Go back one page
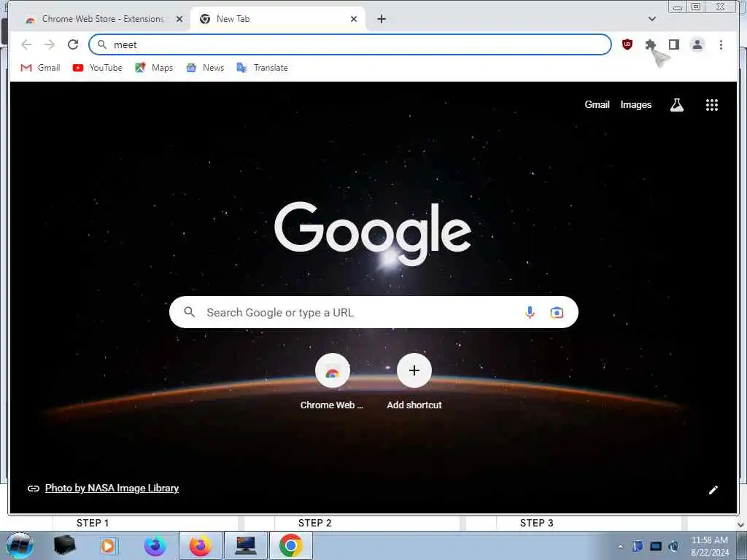Viewport: 747px width, 560px height. tap(26, 44)
